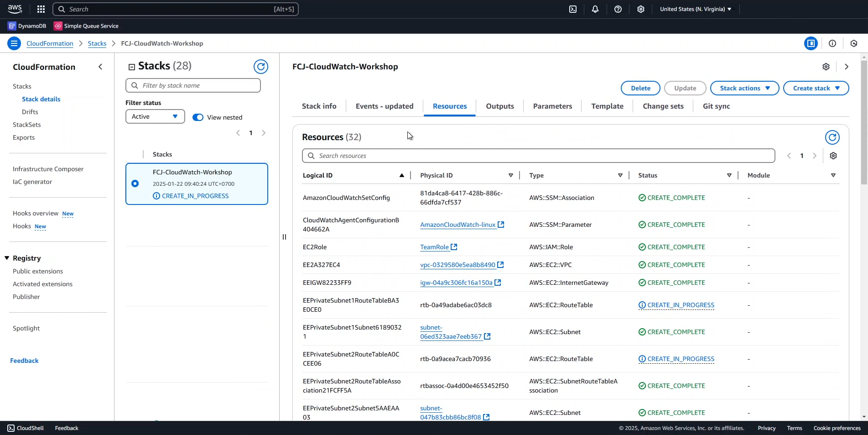Refresh the Stacks list

[261, 67]
